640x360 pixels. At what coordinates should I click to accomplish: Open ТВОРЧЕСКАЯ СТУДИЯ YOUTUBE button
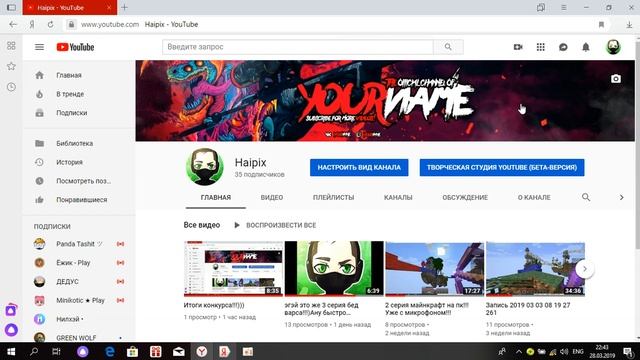tap(502, 167)
